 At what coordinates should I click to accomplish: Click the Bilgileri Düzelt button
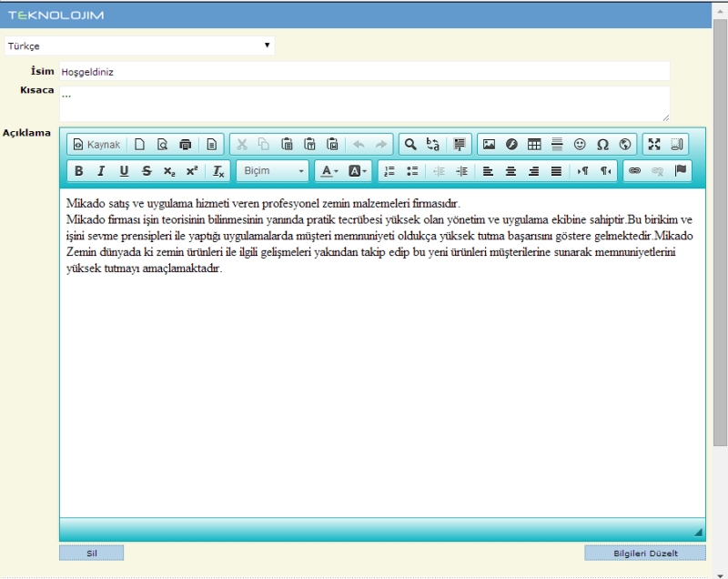coord(645,553)
